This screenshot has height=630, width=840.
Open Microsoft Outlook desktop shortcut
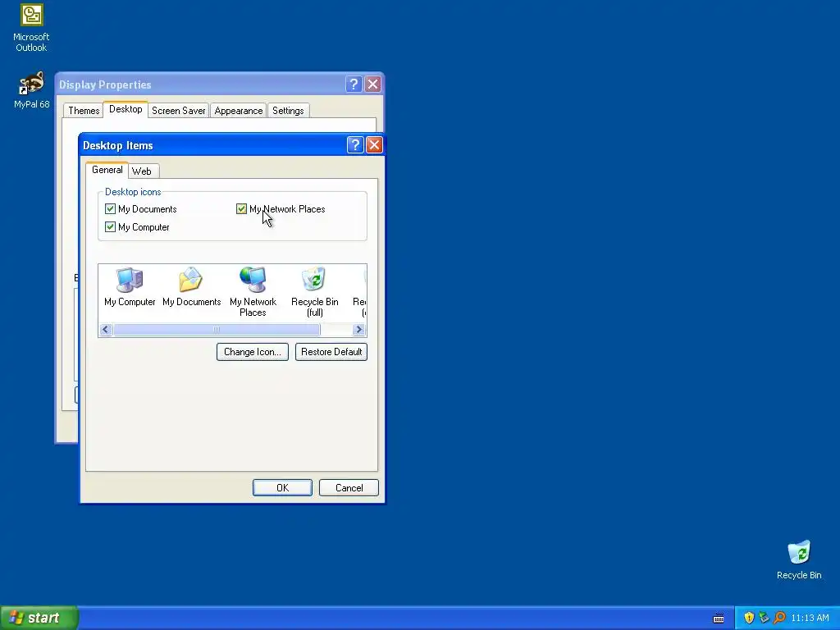[31, 28]
